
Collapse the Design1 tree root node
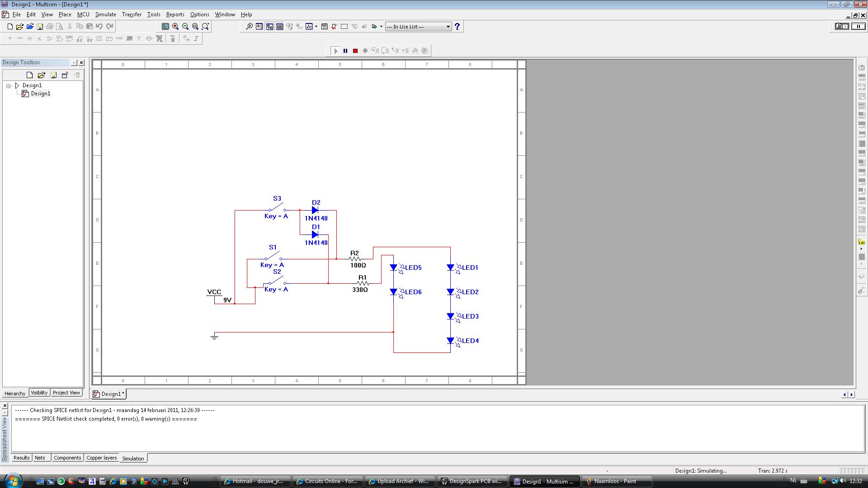tap(9, 85)
